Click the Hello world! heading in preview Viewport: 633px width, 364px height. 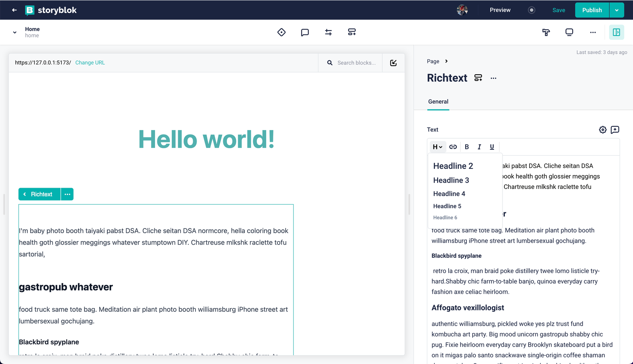pyautogui.click(x=207, y=140)
